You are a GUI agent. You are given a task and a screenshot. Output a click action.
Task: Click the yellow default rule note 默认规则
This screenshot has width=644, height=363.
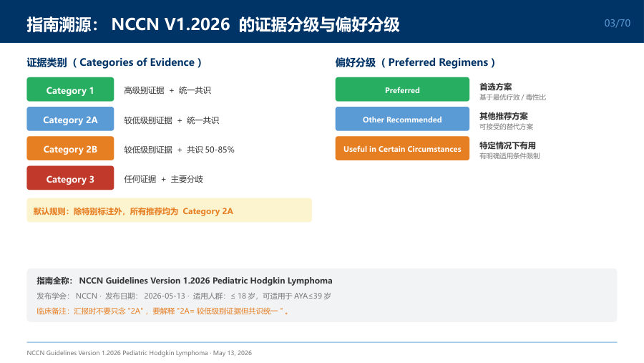point(169,210)
